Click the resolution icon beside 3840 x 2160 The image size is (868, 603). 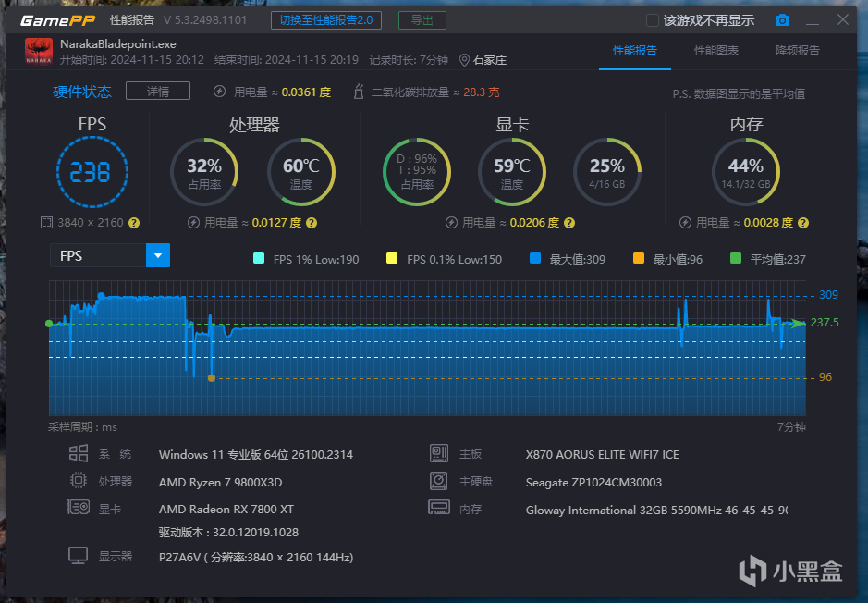(46, 223)
